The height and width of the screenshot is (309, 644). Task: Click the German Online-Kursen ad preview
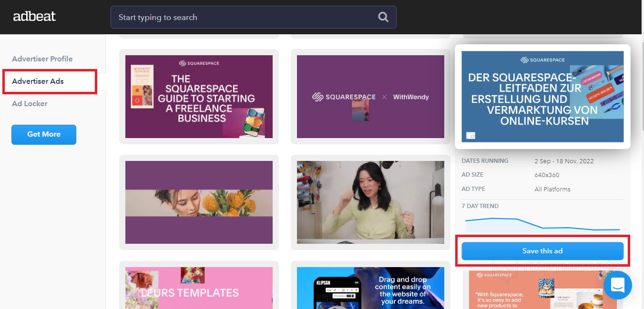542,96
